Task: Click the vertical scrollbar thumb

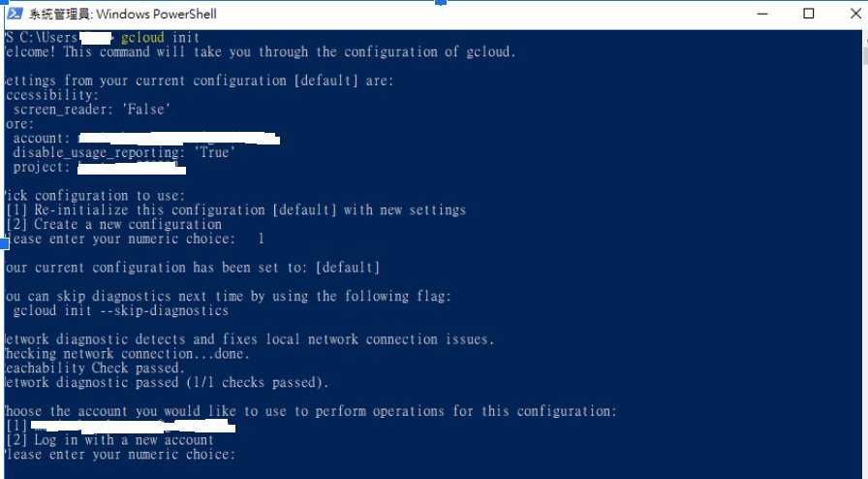Action: point(865,57)
